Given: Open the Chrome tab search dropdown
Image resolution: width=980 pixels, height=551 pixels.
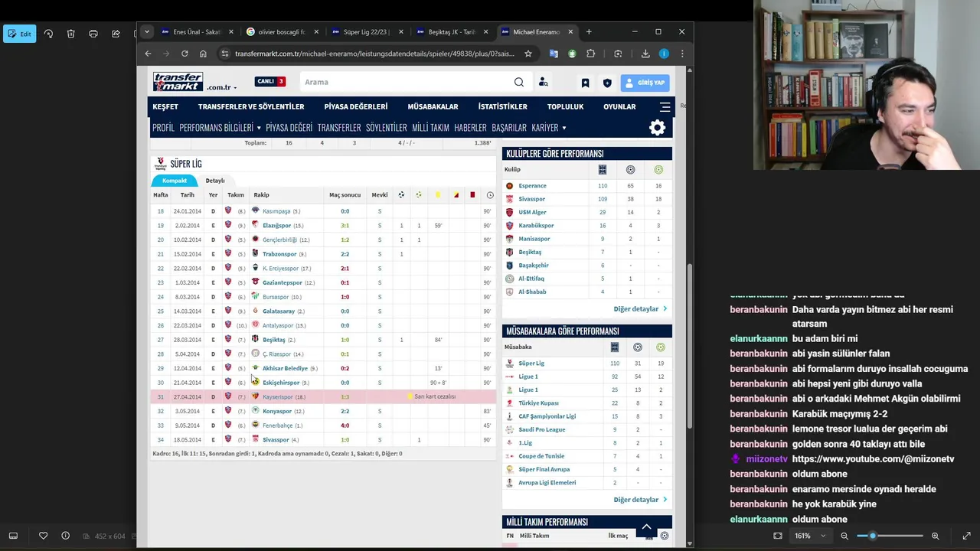Looking at the screenshot, I should (146, 32).
